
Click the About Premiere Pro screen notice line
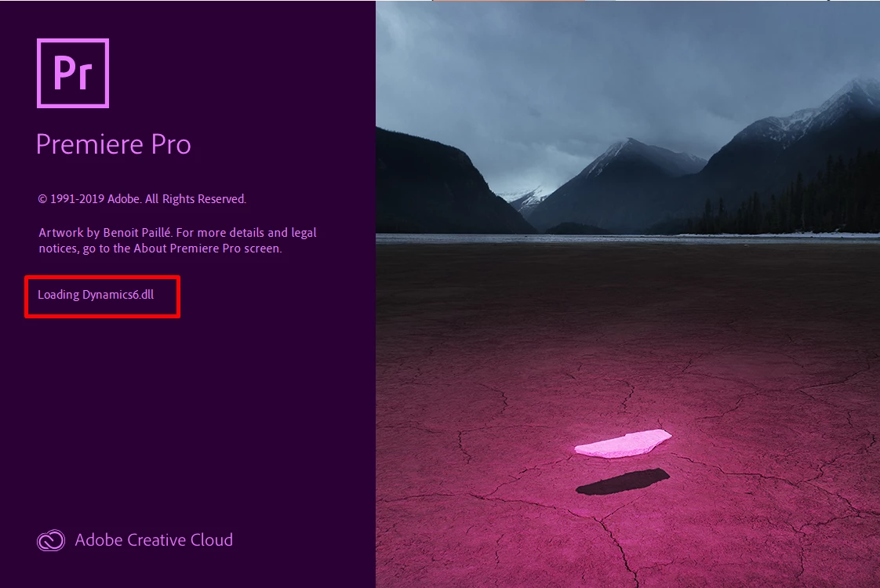pos(160,248)
